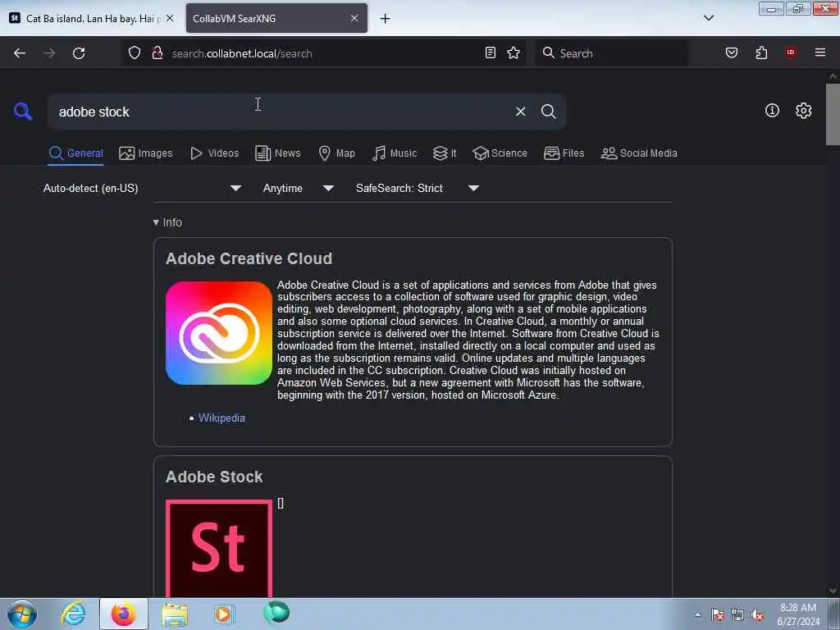Switch to Files search category
The image size is (840, 630).
[564, 153]
